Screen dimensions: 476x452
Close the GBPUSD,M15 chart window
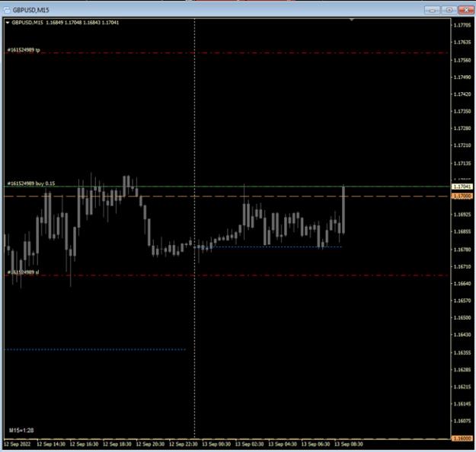pyautogui.click(x=466, y=10)
